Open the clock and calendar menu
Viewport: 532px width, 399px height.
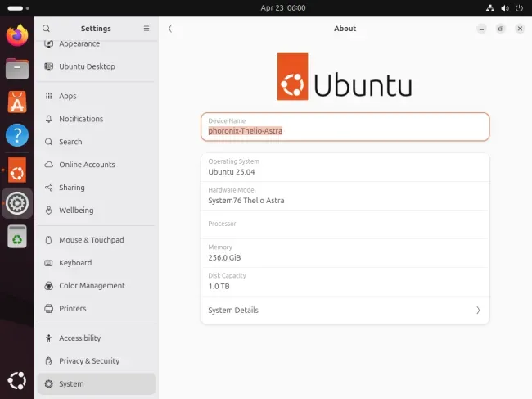tap(283, 8)
